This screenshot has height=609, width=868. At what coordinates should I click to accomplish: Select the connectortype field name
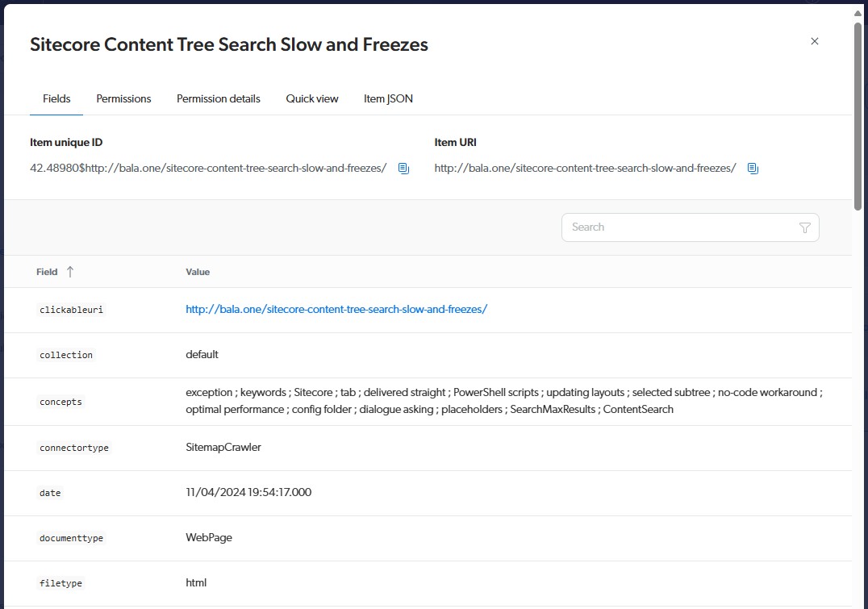tap(74, 448)
